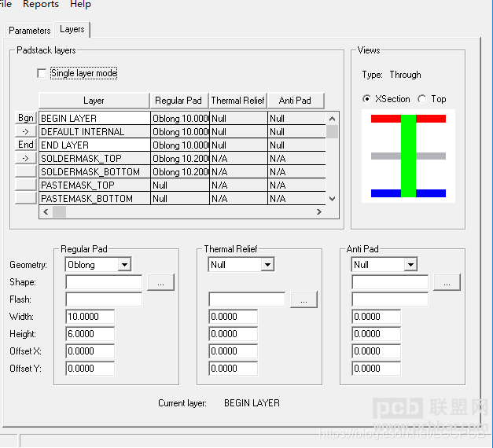
Task: Click the row button beside PASTEMASK_BOTTOM
Action: pyautogui.click(x=26, y=198)
